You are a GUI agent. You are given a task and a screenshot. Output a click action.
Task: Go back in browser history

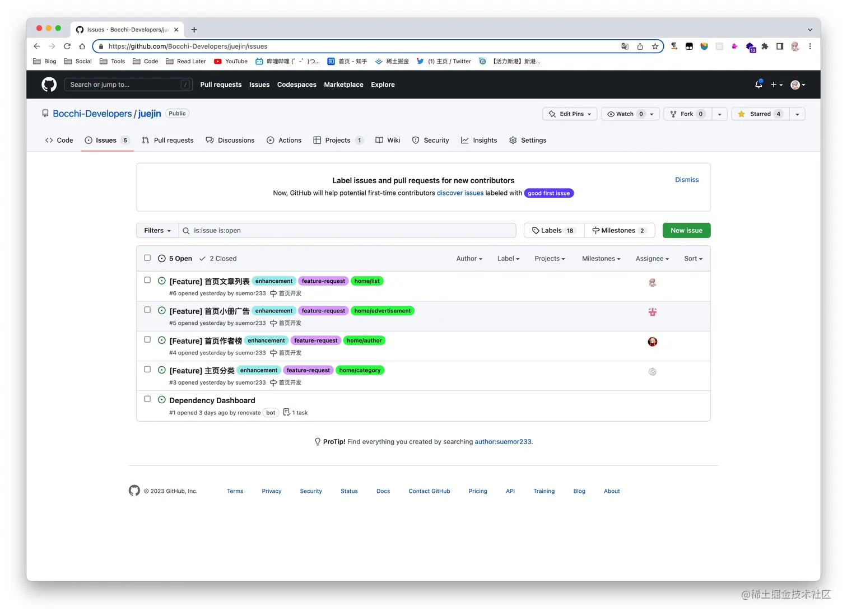(x=37, y=46)
